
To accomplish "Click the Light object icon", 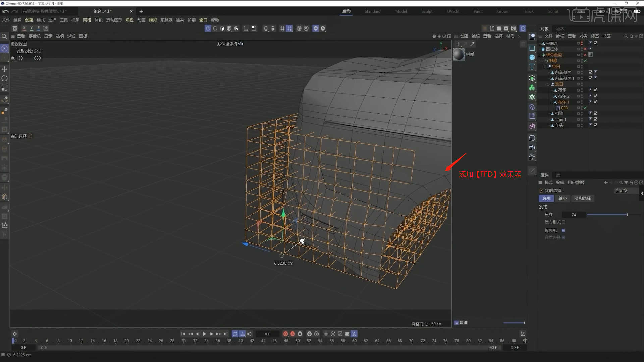I will (532, 157).
